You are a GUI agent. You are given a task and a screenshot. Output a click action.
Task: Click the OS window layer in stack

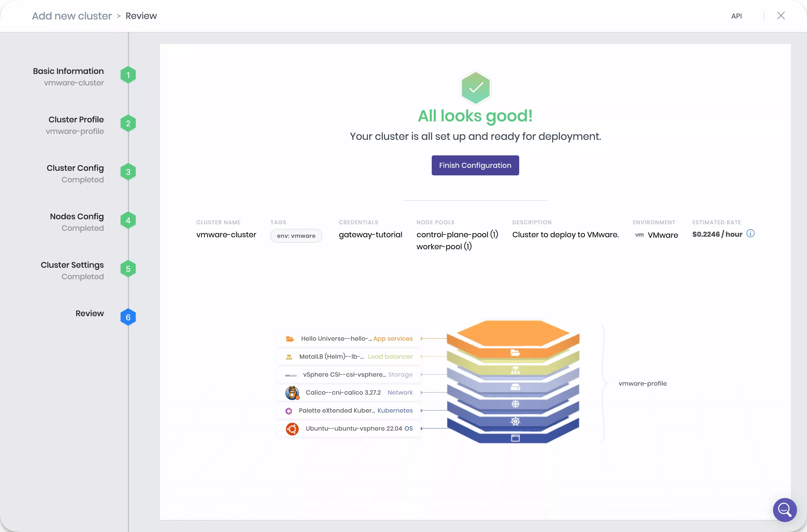point(515,438)
